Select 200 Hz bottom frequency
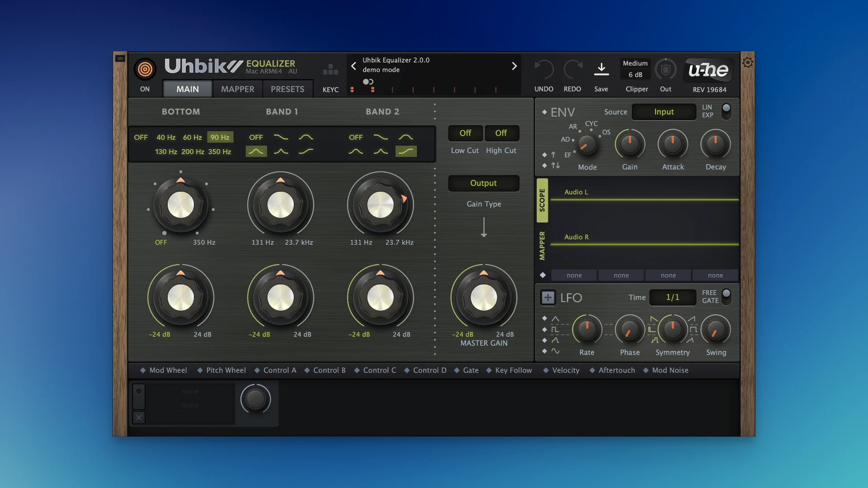The image size is (868, 488). click(x=193, y=152)
